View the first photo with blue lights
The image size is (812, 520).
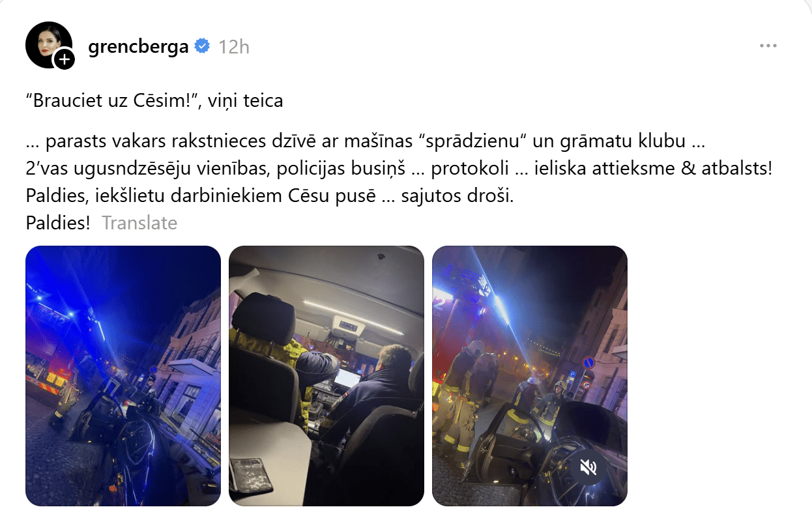[x=123, y=376]
